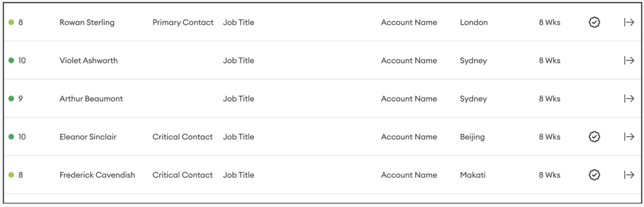The image size is (644, 207).
Task: Click Account Name in the London row
Action: coord(409,22)
